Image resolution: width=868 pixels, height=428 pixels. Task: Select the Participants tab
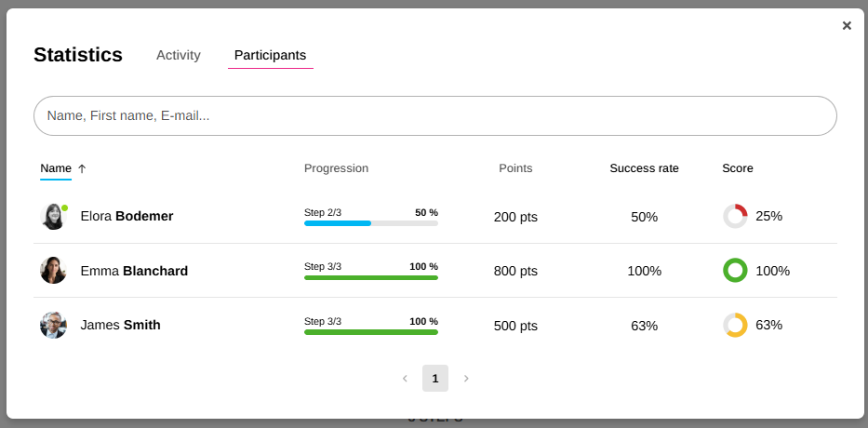tap(270, 55)
